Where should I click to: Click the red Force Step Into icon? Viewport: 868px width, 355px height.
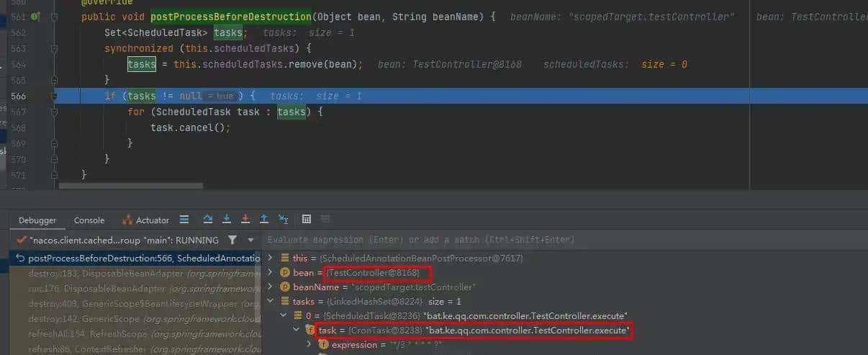[245, 220]
